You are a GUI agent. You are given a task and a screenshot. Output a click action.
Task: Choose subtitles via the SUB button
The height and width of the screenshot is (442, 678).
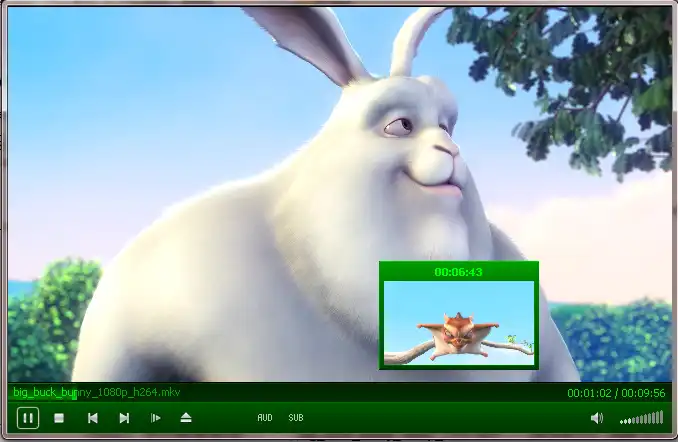pyautogui.click(x=296, y=418)
